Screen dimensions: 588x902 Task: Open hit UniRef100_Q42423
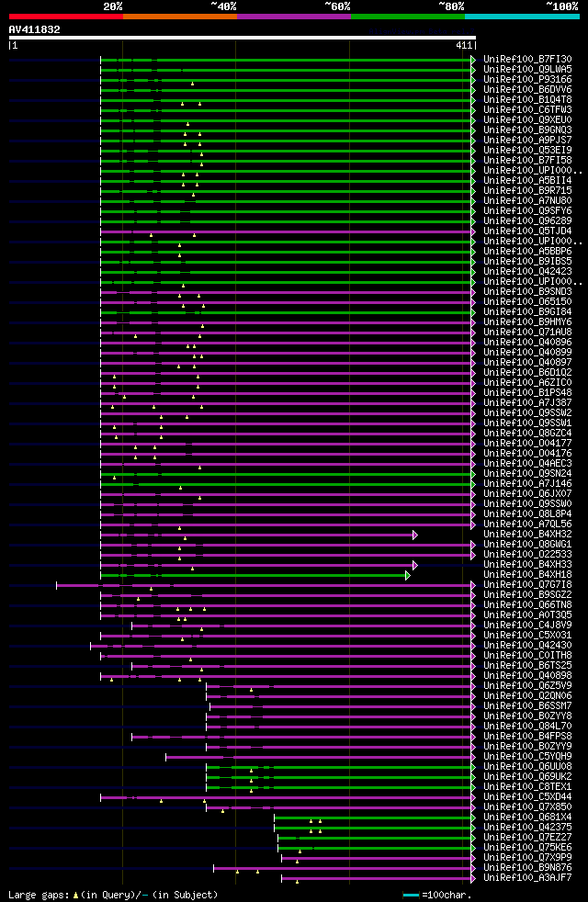click(x=527, y=272)
